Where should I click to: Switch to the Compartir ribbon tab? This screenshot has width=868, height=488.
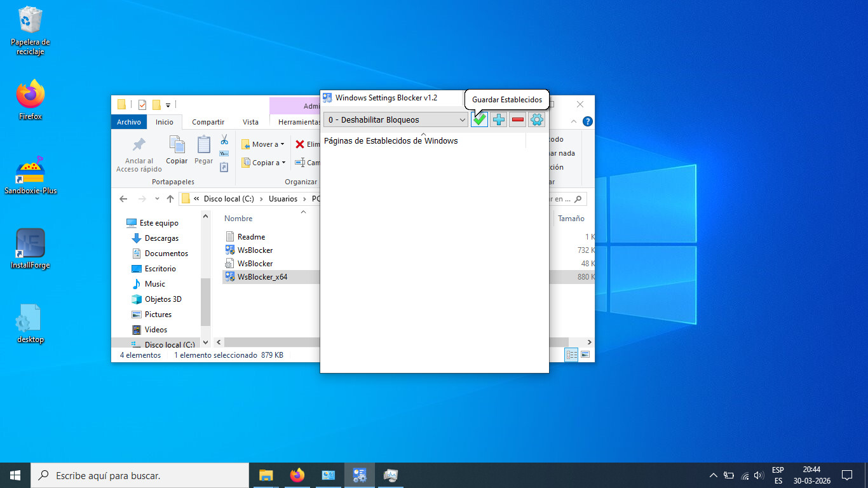[x=208, y=122]
